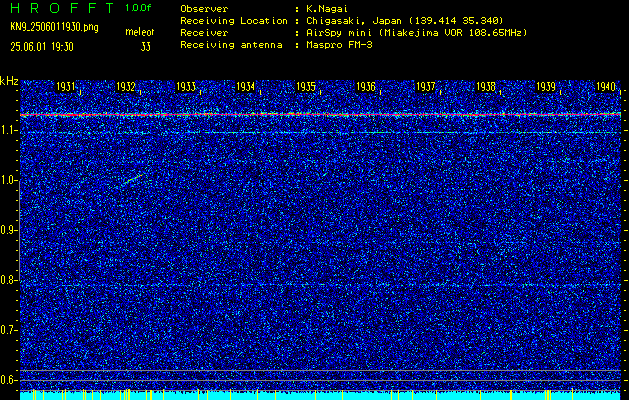Click time marker 1934
Screen dimensions: 629x400
pos(246,87)
